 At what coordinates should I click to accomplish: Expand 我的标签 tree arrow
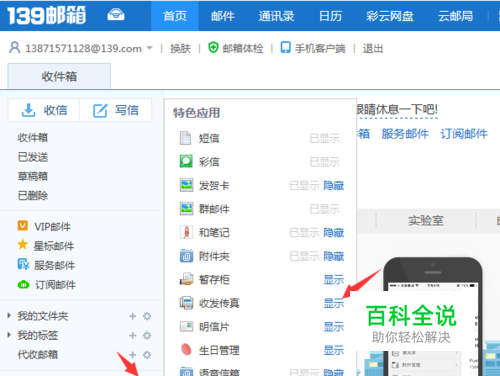coord(9,335)
